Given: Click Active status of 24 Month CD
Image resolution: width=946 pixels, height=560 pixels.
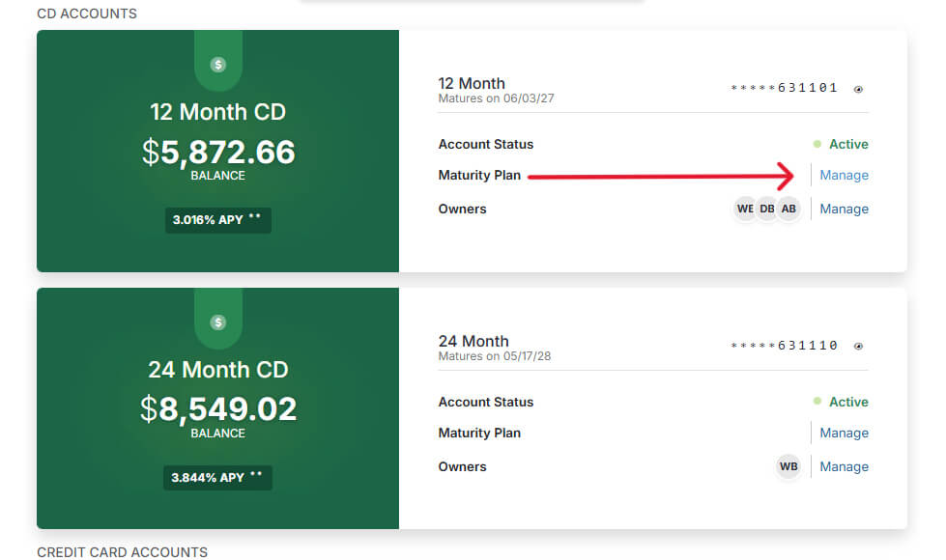Looking at the screenshot, I should [x=841, y=402].
